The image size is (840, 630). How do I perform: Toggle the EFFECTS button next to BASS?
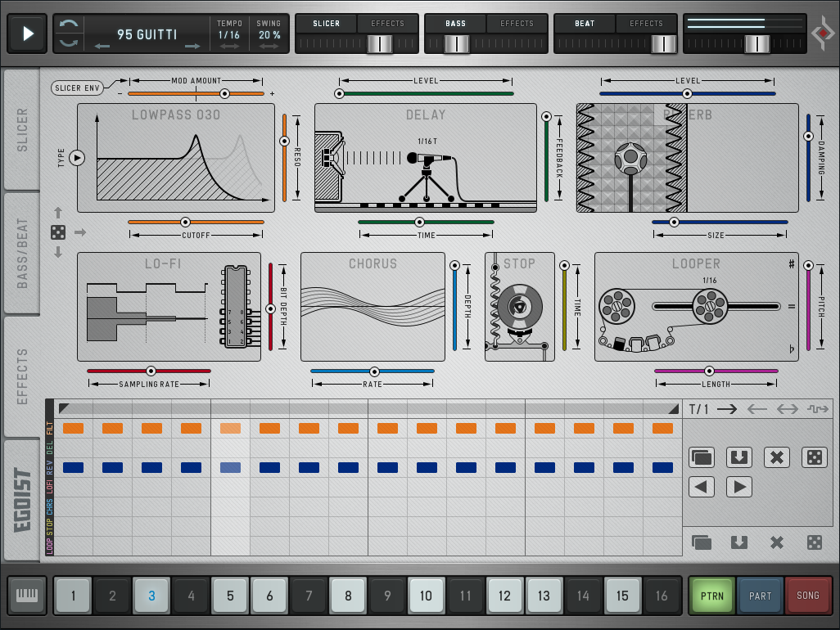517,24
